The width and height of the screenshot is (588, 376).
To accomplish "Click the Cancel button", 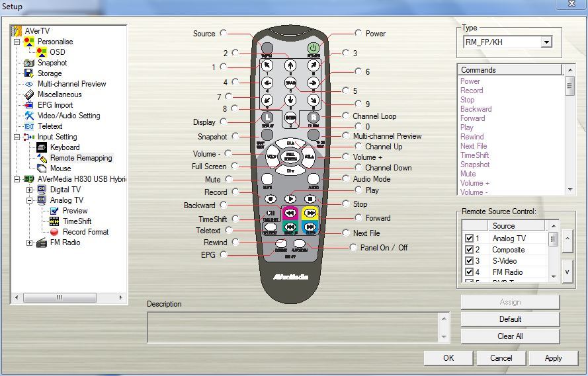I will [501, 358].
